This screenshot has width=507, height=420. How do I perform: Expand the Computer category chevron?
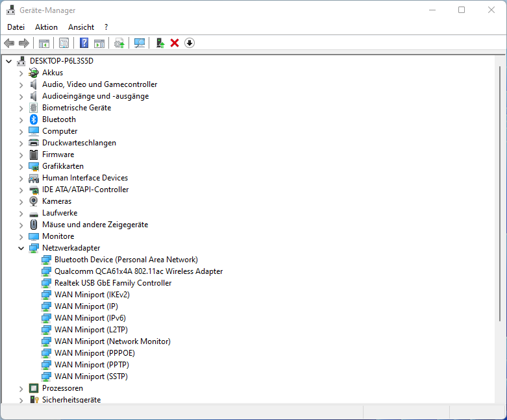[21, 132]
